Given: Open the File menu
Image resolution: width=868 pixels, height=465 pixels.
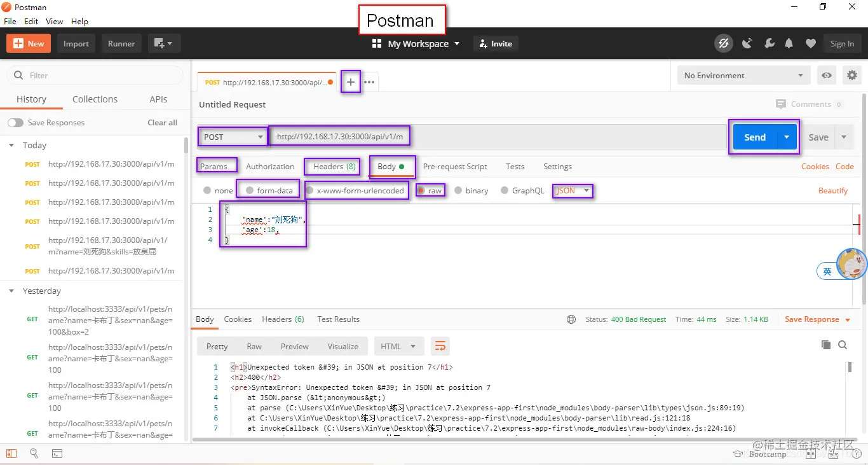Looking at the screenshot, I should [10, 21].
